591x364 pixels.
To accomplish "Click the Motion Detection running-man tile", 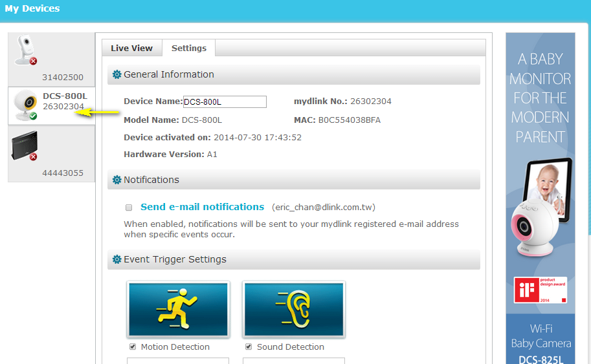I will click(178, 310).
